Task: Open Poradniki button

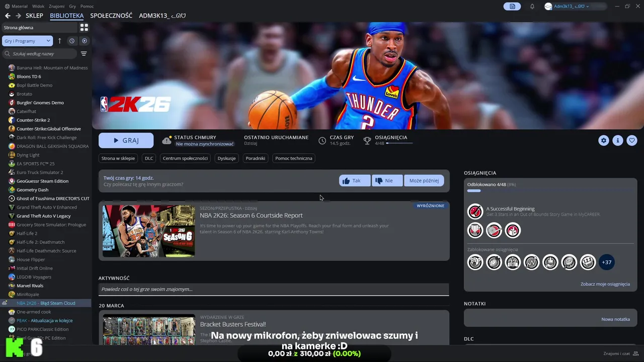Action: [256, 158]
